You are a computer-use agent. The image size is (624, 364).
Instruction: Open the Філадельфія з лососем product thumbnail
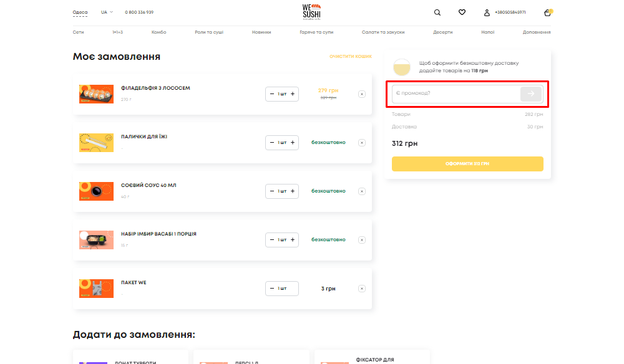(96, 94)
